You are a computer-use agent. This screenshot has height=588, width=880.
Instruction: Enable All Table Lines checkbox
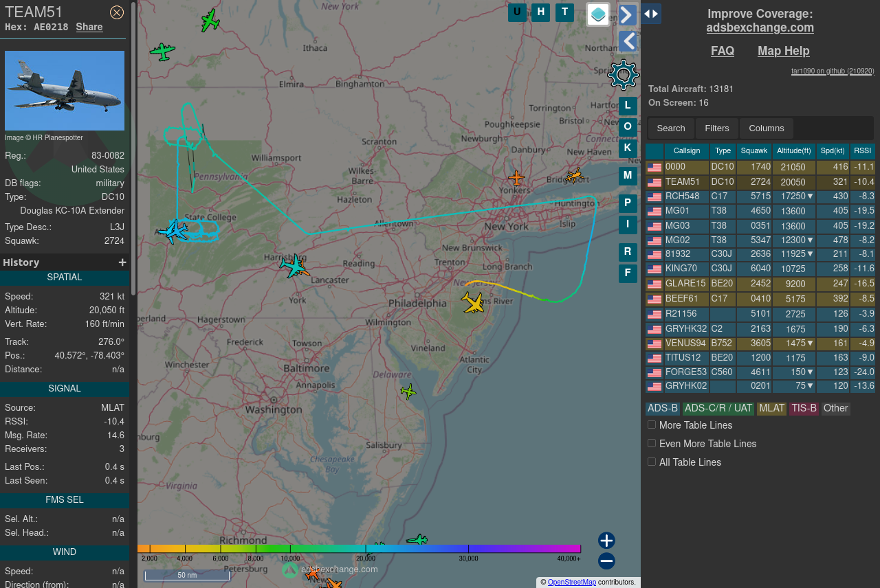pos(652,462)
